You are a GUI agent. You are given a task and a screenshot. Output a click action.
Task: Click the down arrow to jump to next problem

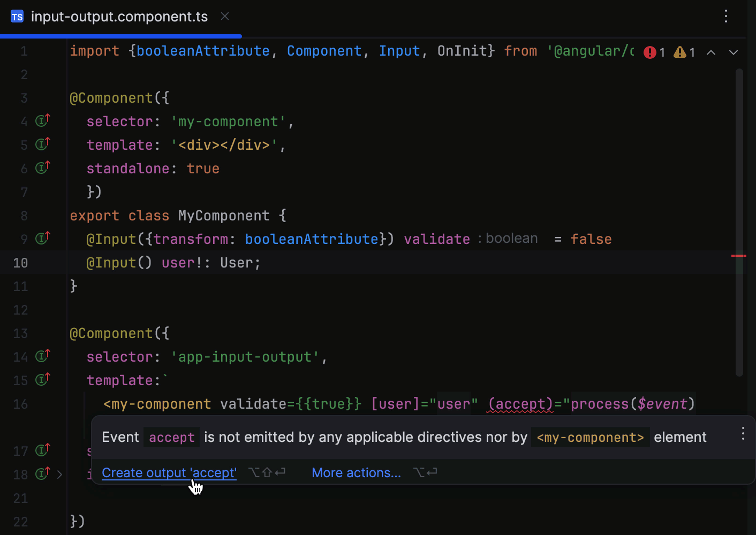pyautogui.click(x=733, y=52)
